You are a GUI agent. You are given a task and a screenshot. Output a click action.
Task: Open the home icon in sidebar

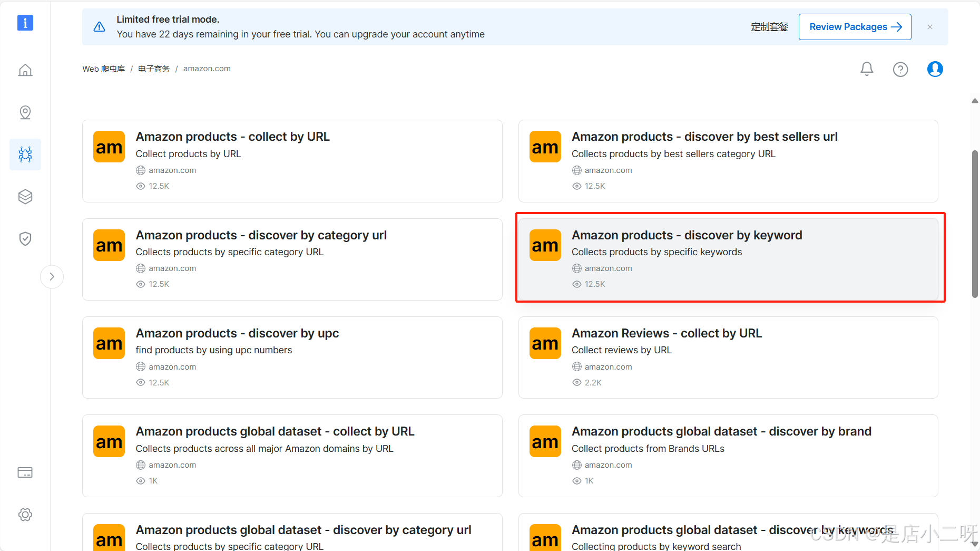tap(25, 70)
